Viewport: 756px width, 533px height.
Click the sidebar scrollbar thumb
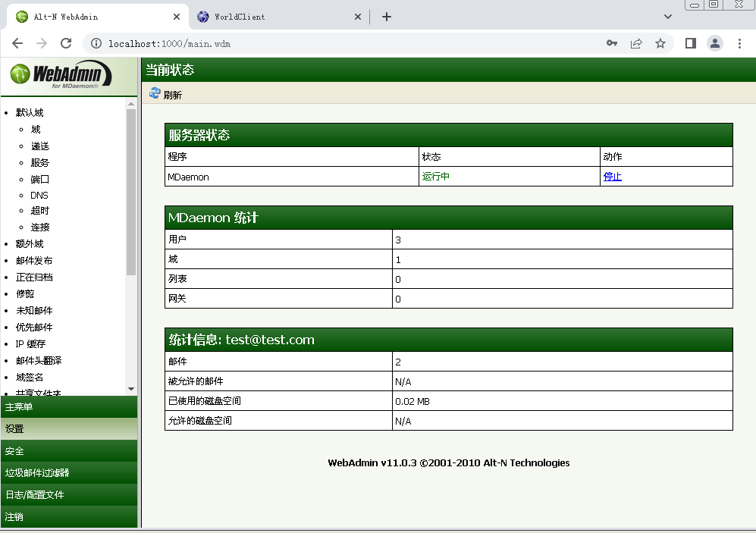point(131,193)
